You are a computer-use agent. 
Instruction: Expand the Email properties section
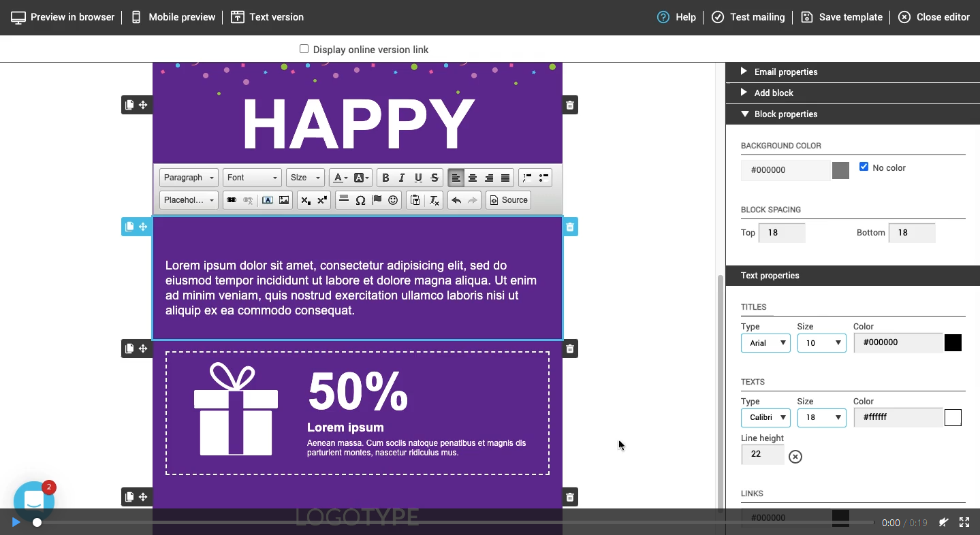click(785, 72)
